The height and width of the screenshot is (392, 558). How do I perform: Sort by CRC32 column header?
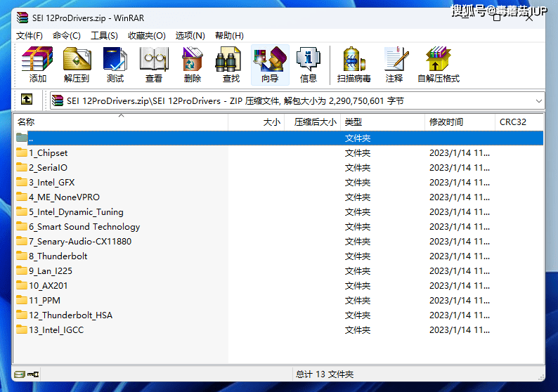(519, 122)
